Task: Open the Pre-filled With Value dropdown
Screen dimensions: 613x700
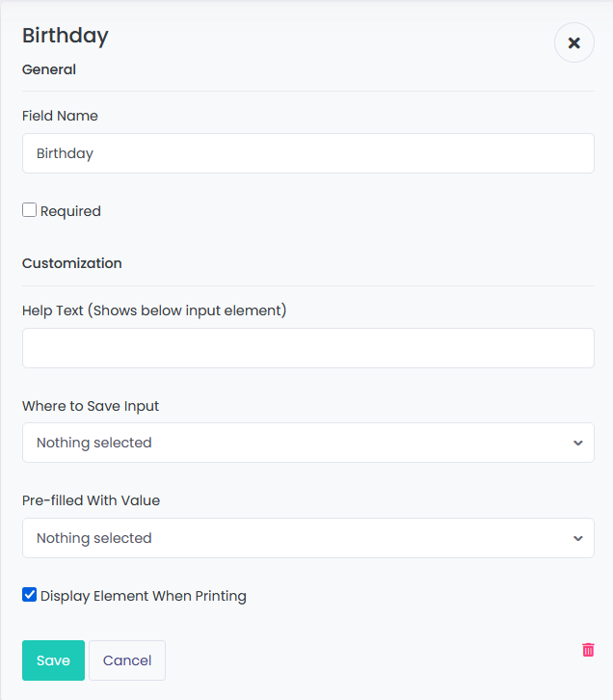Action: [x=308, y=538]
